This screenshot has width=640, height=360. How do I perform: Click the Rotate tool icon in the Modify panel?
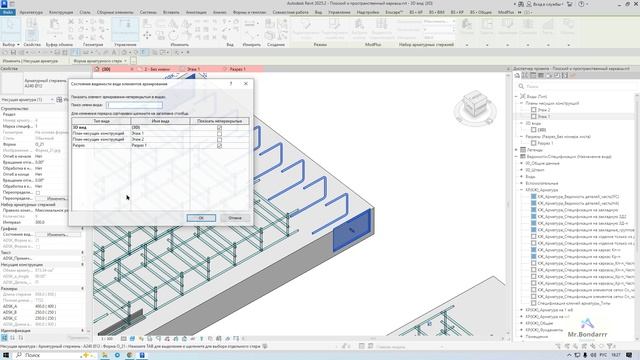click(173, 36)
